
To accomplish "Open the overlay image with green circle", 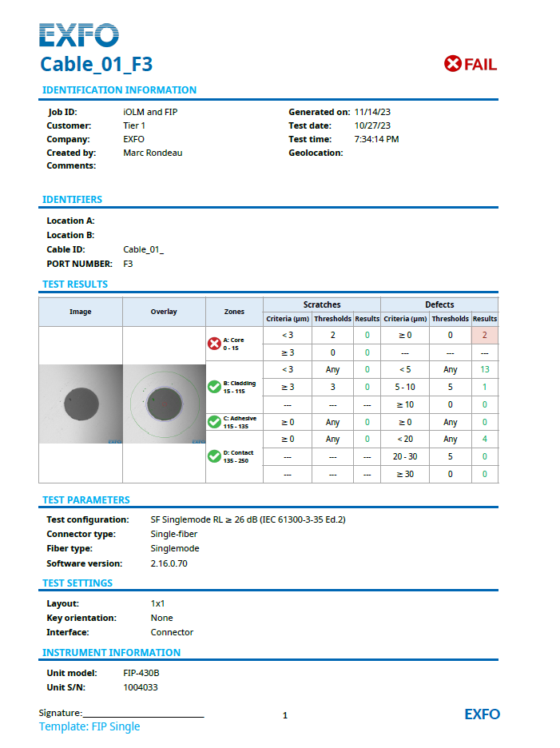I will click(164, 404).
